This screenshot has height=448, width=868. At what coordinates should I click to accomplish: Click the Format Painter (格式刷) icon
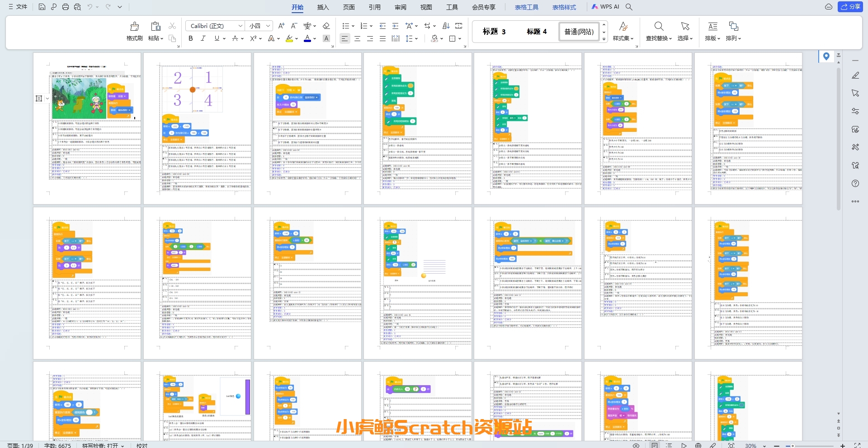point(134,27)
